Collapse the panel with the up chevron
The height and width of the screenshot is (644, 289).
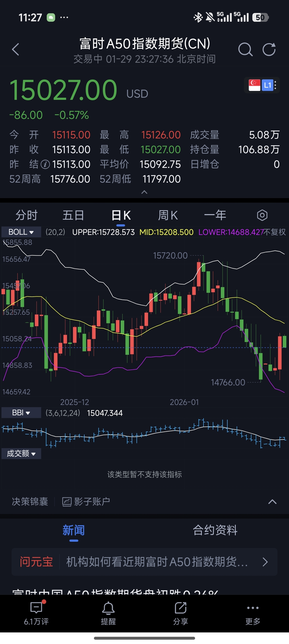[272, 502]
